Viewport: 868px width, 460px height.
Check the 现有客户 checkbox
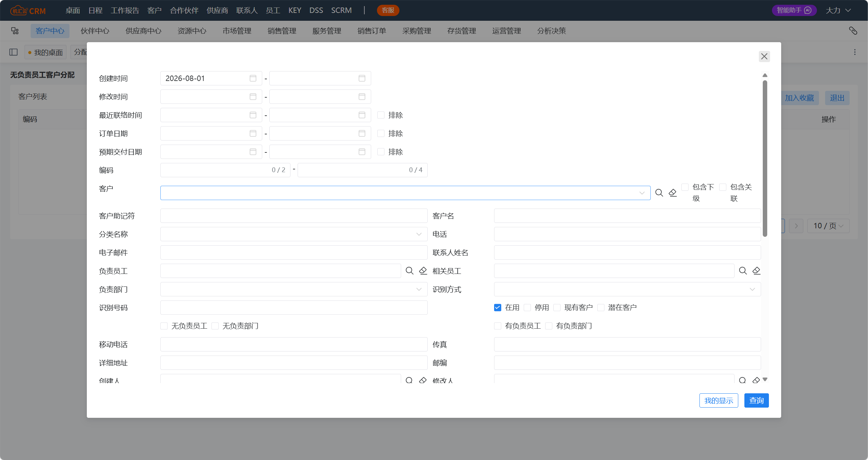(x=557, y=308)
